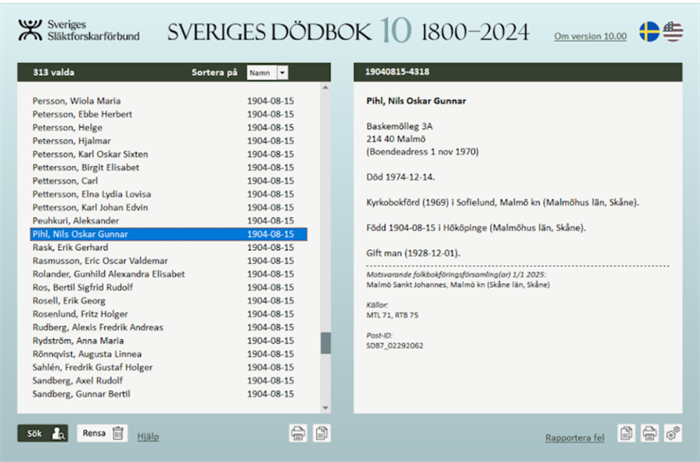
Task: Open the Hjälp help link
Action: click(x=148, y=436)
